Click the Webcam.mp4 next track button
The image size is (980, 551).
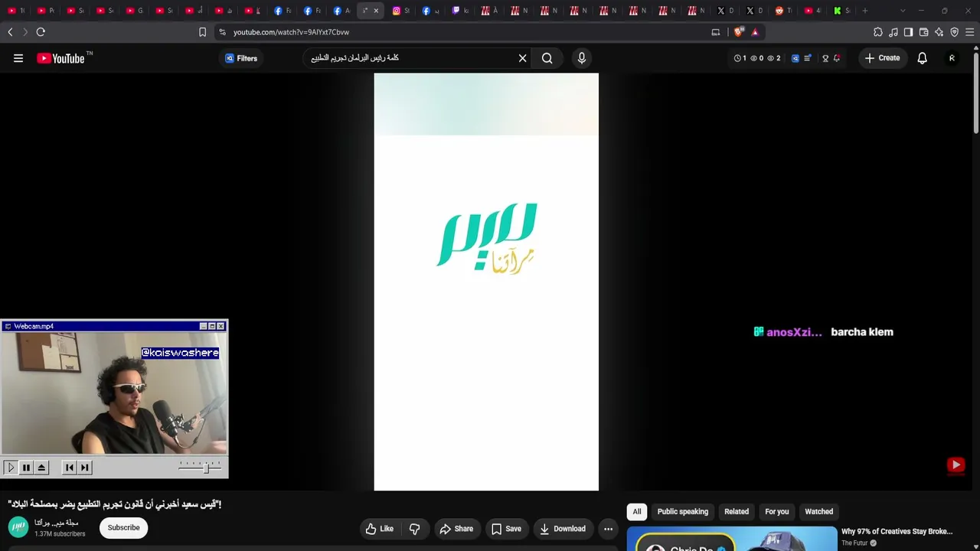point(85,468)
